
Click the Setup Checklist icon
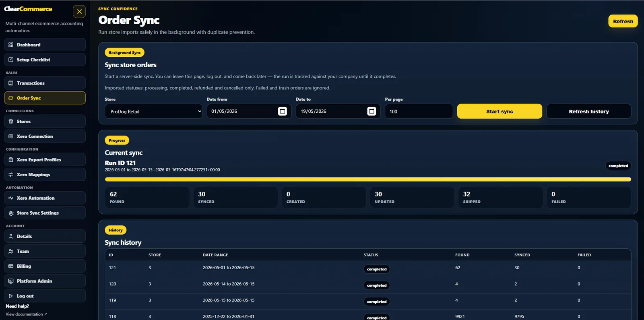(x=11, y=60)
